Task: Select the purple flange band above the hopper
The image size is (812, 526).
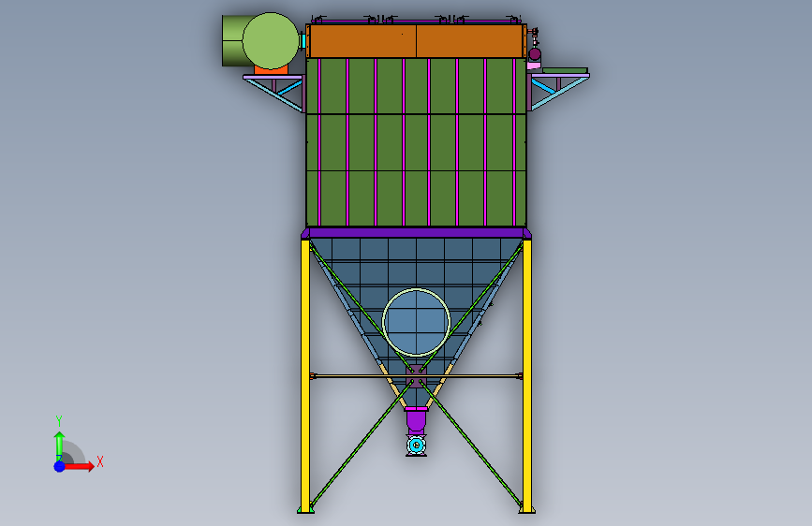Action: (x=417, y=233)
